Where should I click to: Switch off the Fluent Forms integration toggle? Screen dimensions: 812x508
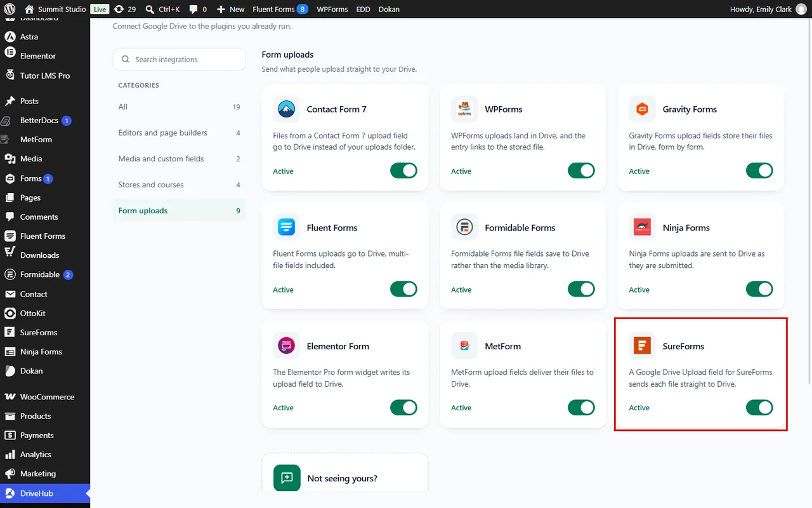(x=403, y=290)
